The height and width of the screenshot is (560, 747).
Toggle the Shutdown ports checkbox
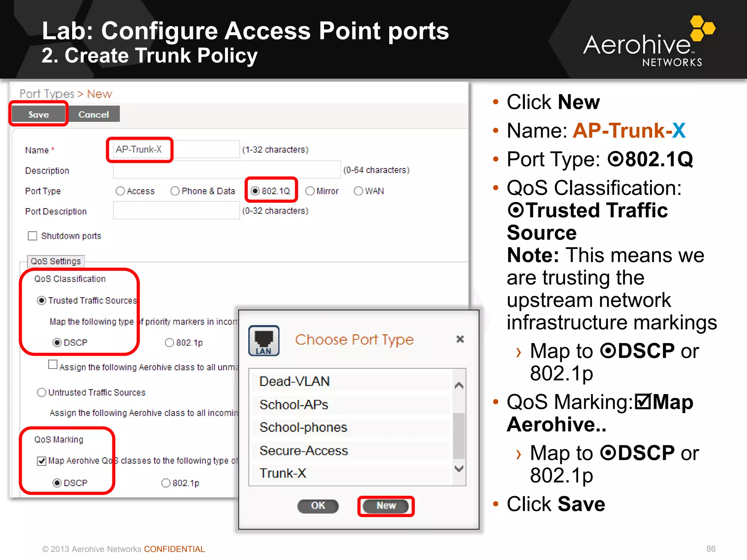coord(32,236)
